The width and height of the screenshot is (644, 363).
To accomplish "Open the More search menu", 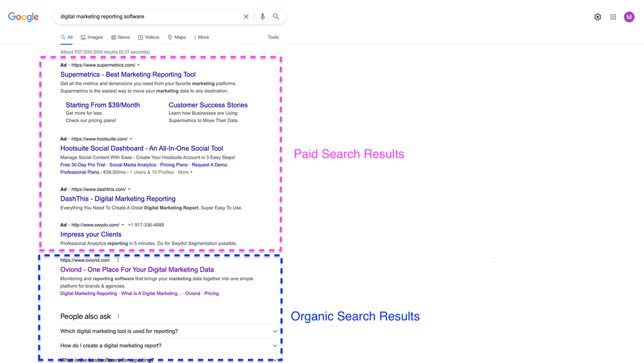I will (202, 38).
